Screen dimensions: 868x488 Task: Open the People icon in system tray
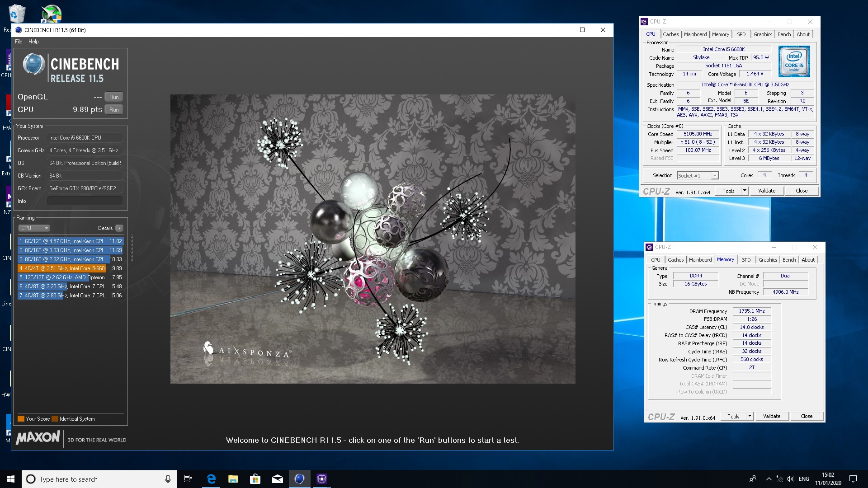coord(753,479)
